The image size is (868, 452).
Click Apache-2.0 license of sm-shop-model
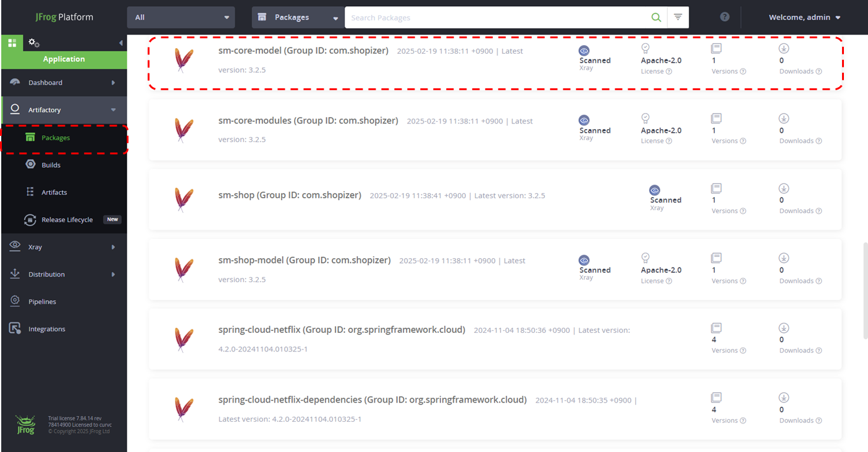point(661,270)
